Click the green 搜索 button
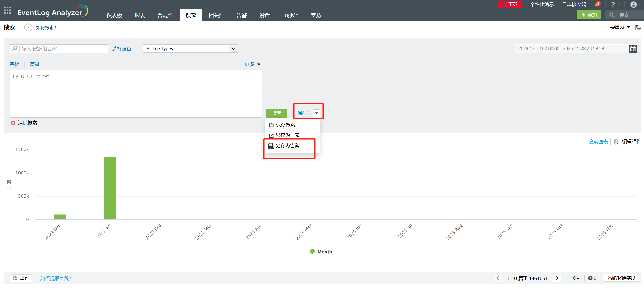 [x=276, y=113]
